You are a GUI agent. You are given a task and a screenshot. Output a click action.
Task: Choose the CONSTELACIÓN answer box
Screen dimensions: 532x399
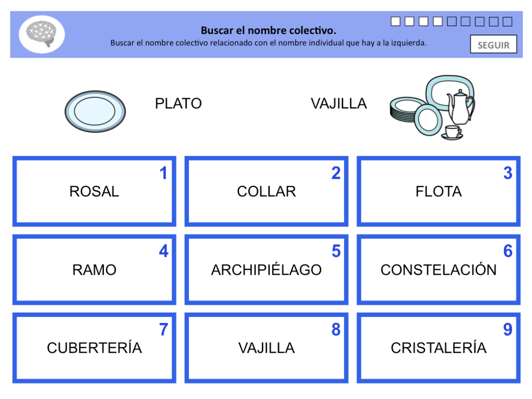point(438,269)
